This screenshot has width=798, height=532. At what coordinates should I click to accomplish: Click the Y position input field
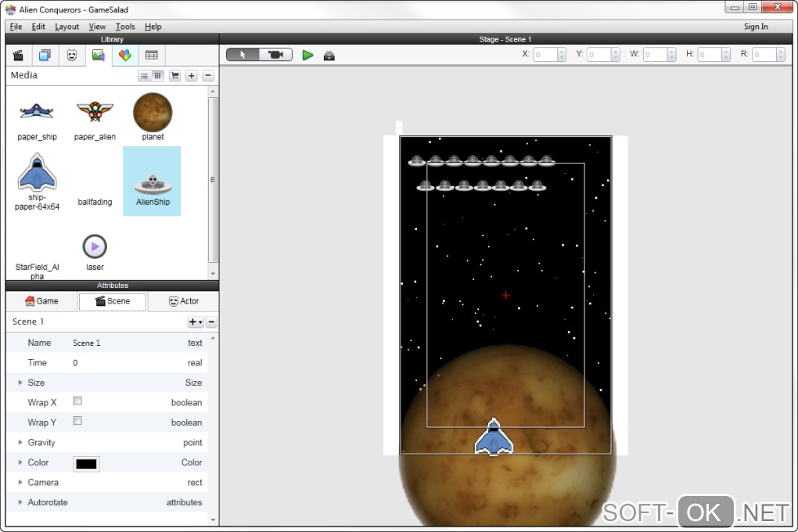[599, 55]
